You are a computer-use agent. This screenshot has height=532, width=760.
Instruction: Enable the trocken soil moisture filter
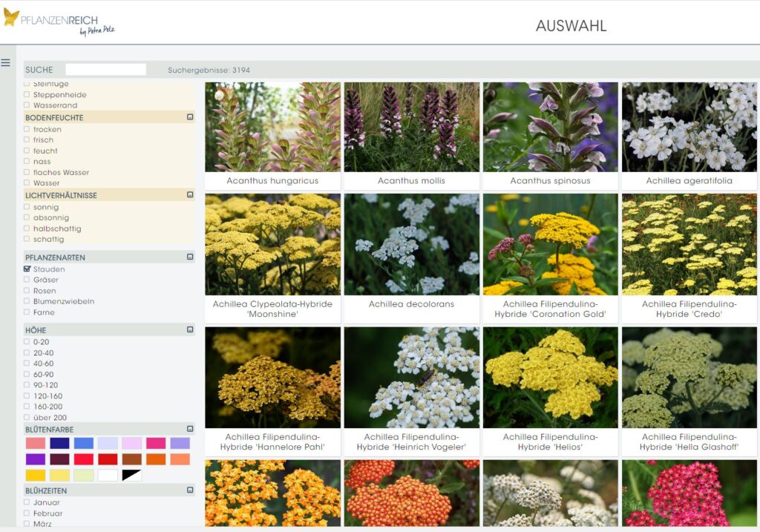click(27, 129)
